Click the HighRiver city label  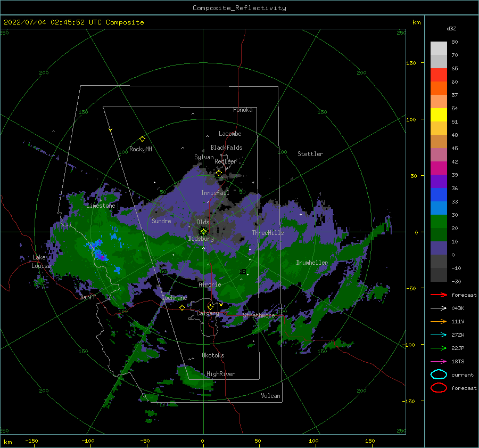tap(221, 374)
